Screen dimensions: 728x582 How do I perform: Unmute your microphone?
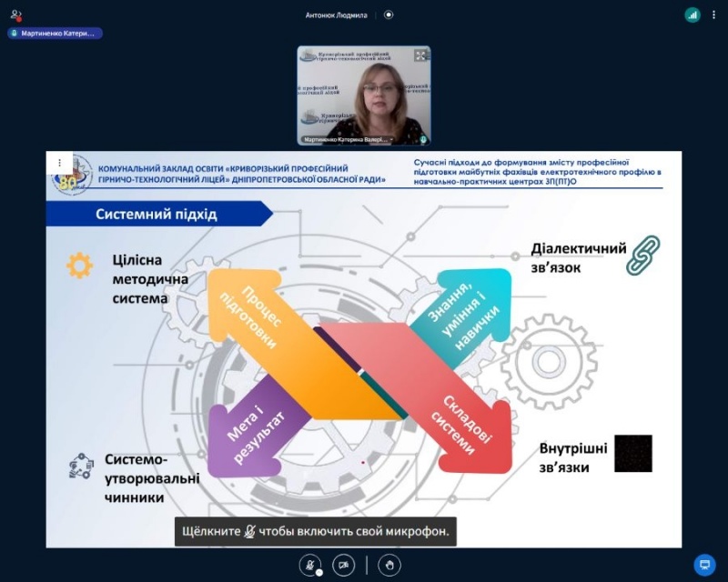point(311,565)
